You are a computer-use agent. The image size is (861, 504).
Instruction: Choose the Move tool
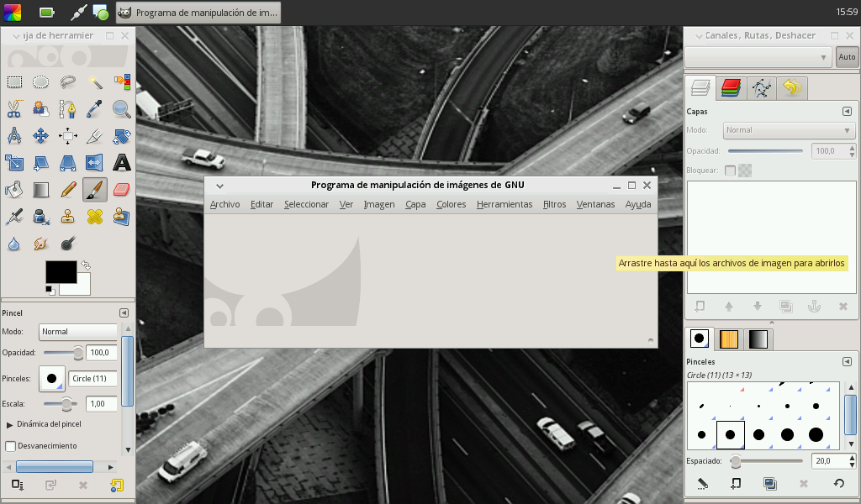pyautogui.click(x=41, y=135)
